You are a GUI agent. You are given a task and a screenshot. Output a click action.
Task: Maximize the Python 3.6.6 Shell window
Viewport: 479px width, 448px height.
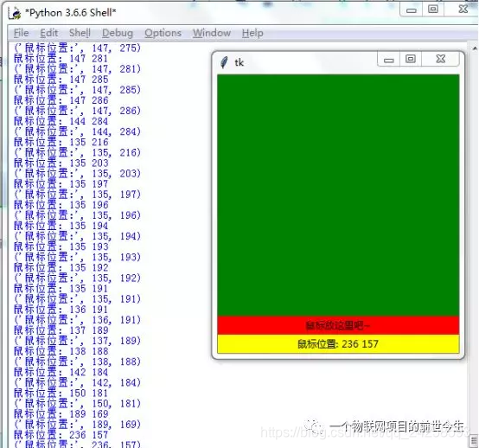[433, 10]
